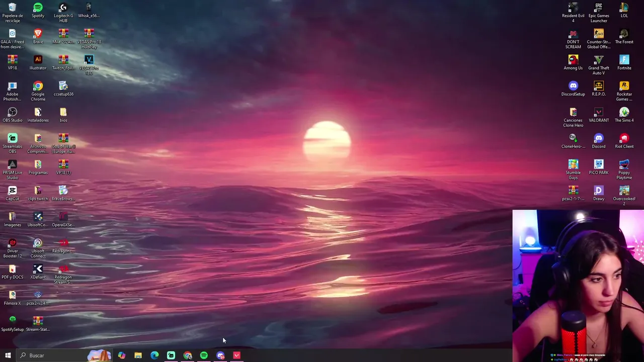Open Copilot from the taskbar
The image size is (644, 362).
click(121, 355)
